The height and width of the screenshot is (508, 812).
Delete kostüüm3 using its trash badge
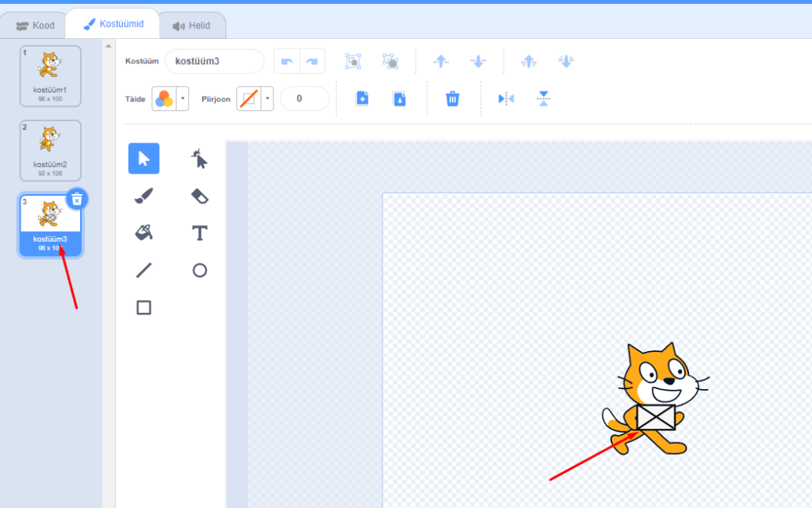[77, 199]
